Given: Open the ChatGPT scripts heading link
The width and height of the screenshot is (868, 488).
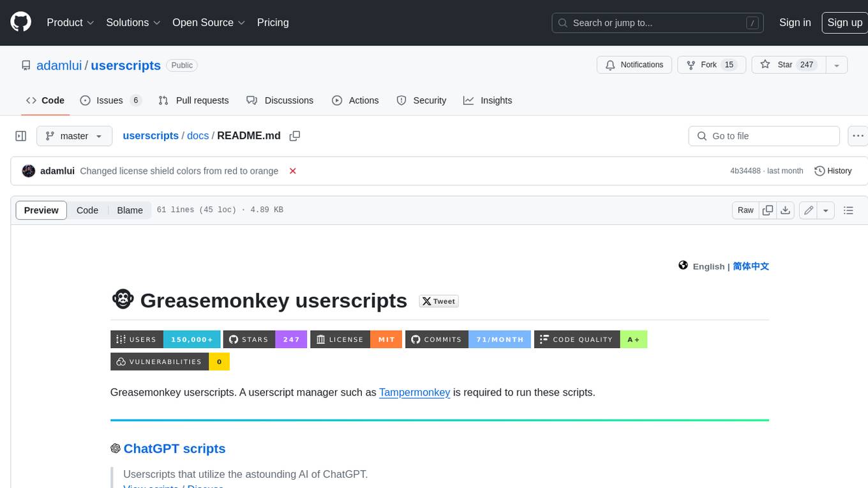Looking at the screenshot, I should point(174,448).
